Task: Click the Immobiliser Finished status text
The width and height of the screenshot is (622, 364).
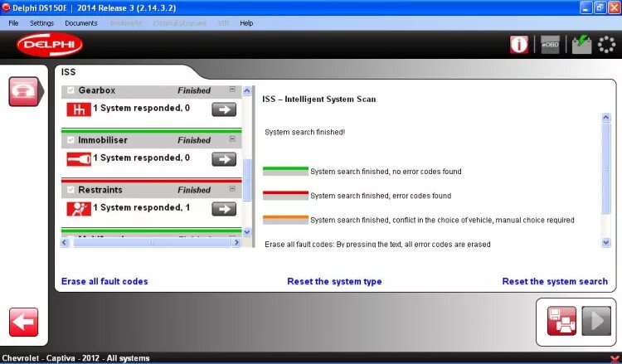Action: [194, 140]
